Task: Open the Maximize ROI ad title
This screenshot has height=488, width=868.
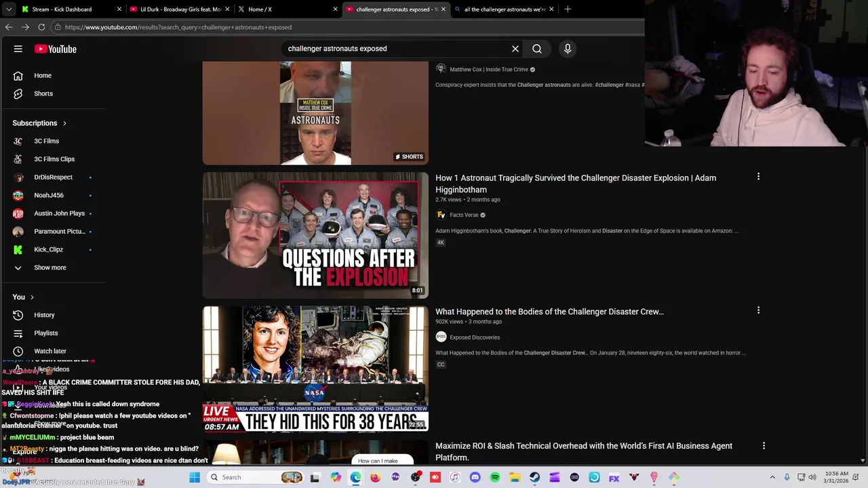Action: [584, 451]
